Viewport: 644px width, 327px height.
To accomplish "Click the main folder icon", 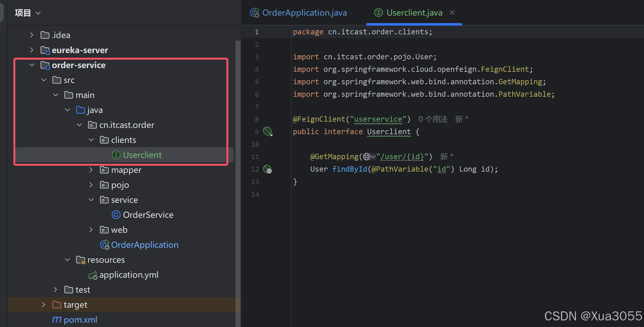I will [69, 95].
